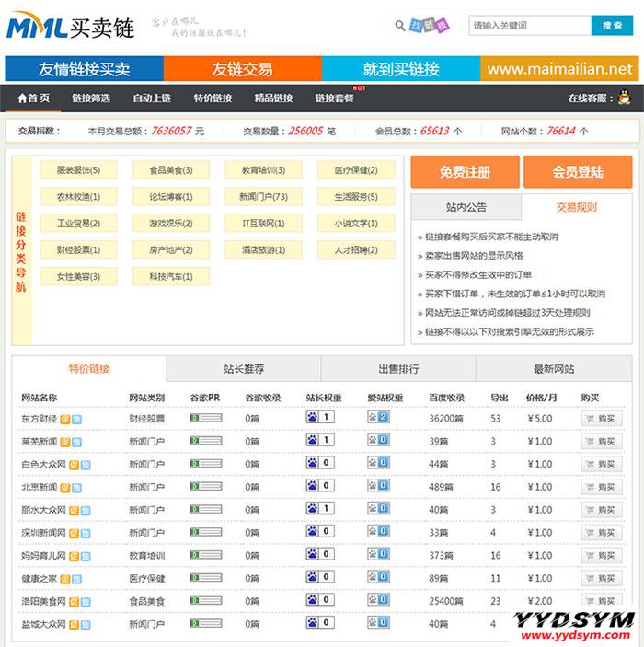Click the blue badge next to 北京新闻

(x=76, y=488)
